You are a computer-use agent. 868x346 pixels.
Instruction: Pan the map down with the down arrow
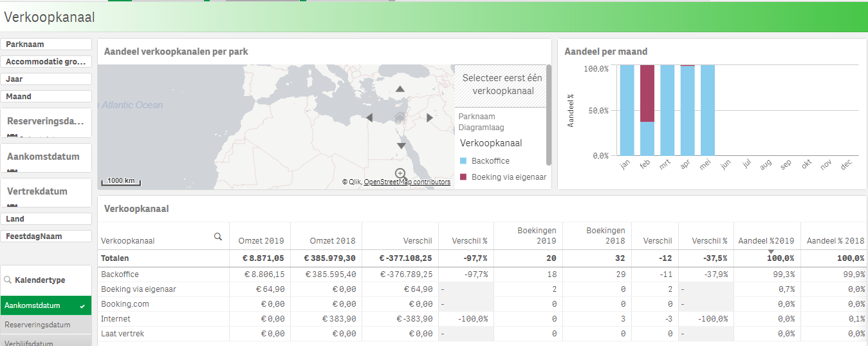pos(400,146)
